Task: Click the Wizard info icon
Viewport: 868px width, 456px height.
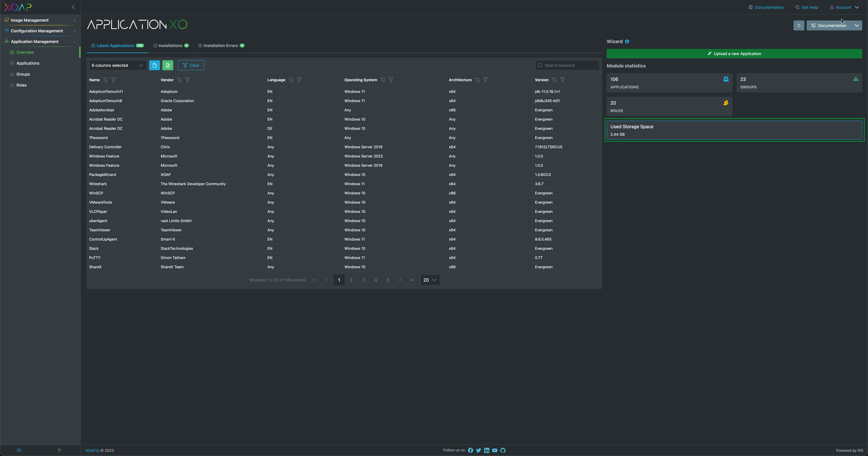Action: 627,41
